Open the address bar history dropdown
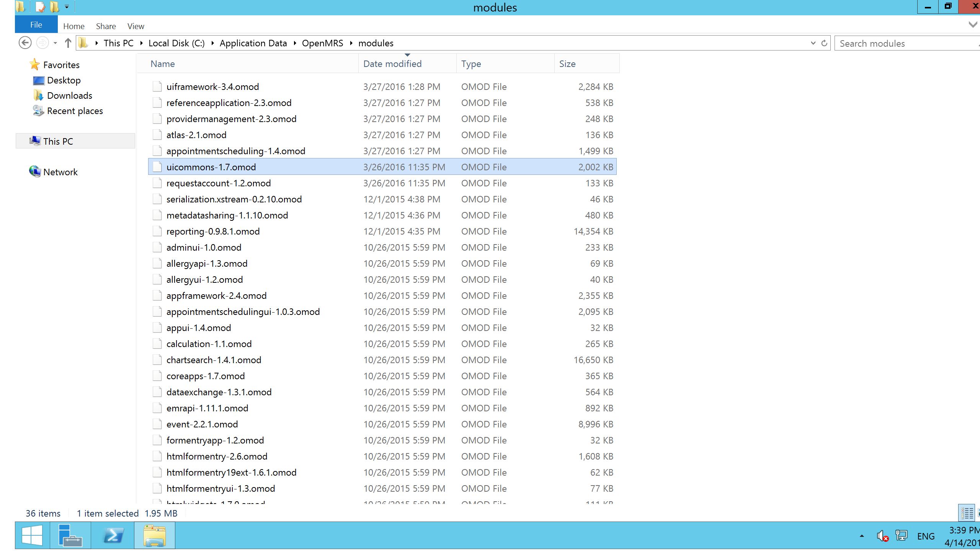980x551 pixels. (813, 43)
